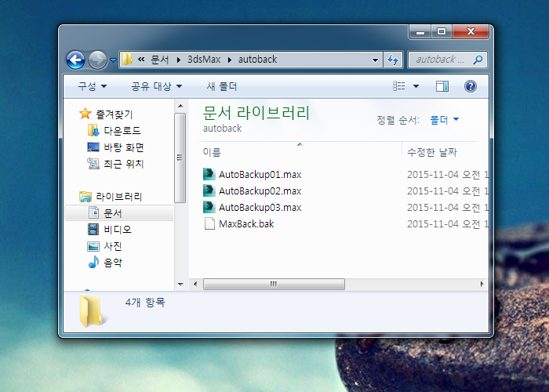The height and width of the screenshot is (392, 549).
Task: Click the date cell of the MaxBack.bak row
Action: pyautogui.click(x=448, y=223)
